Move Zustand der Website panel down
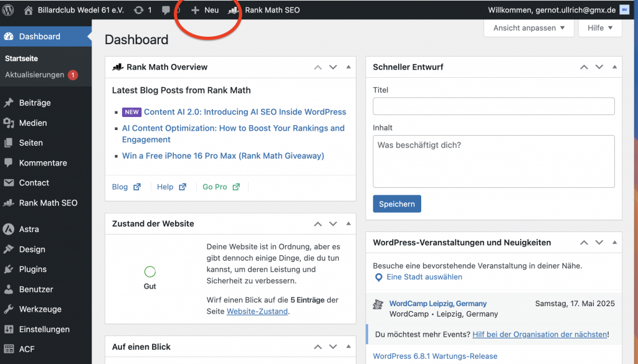The width and height of the screenshot is (638, 364). pyautogui.click(x=333, y=224)
